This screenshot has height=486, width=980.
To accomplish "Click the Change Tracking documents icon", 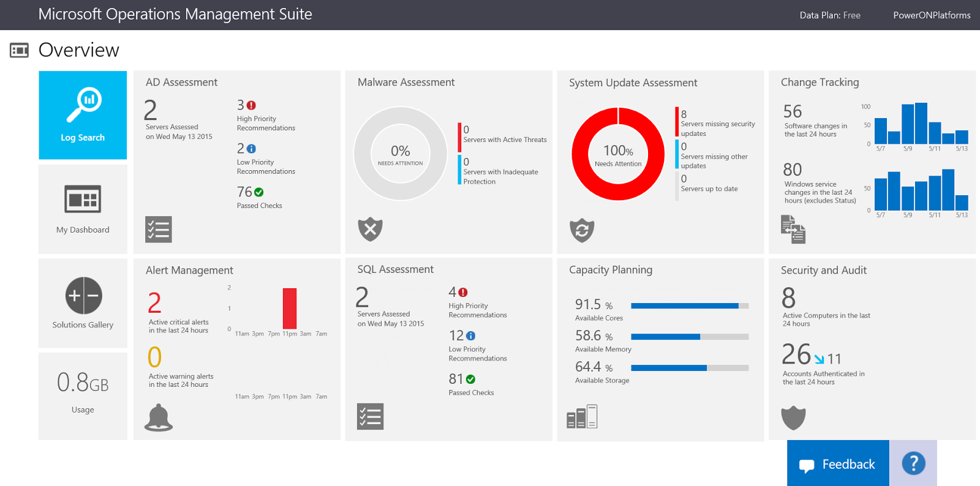I will pyautogui.click(x=793, y=230).
